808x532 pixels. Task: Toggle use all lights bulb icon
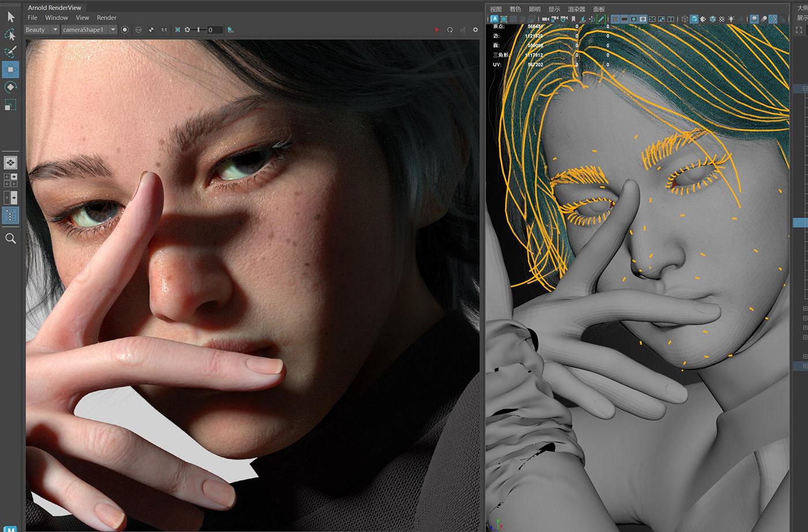pos(731,19)
